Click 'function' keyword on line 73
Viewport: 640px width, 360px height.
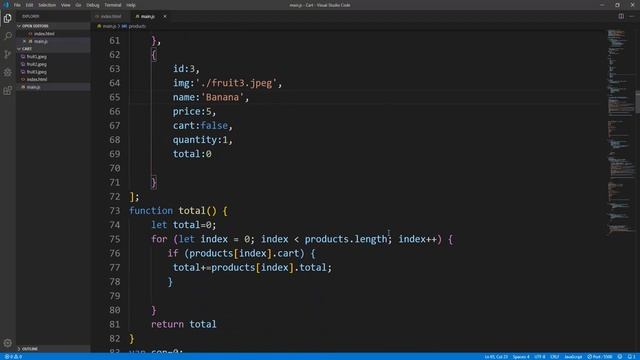coord(151,211)
